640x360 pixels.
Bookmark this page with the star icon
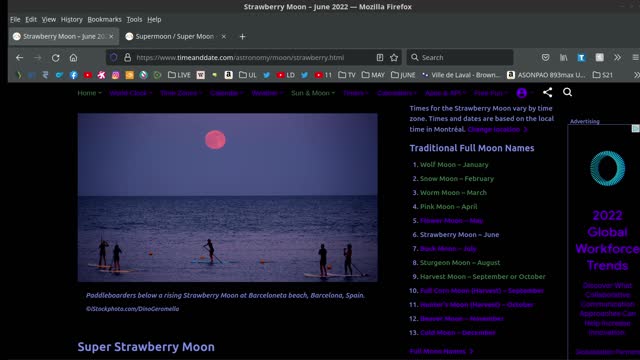(394, 58)
